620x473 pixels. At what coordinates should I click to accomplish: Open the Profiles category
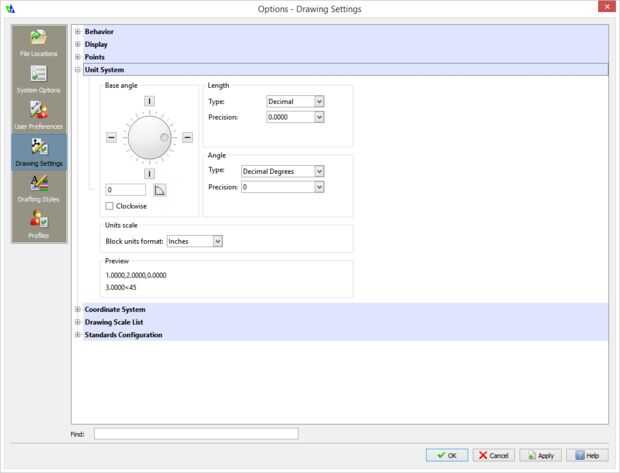pos(39,224)
